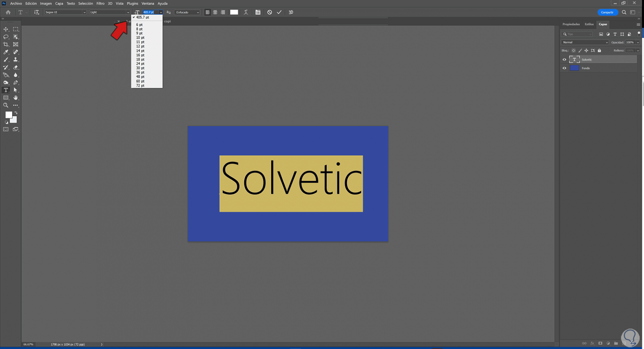Viewport: 644px width, 349px height.
Task: Commit the current text edits
Action: click(x=279, y=12)
